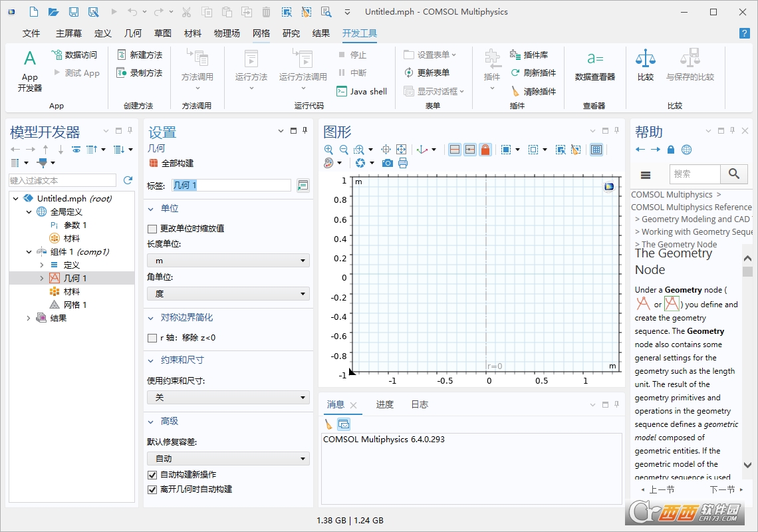Click 全部构建 build all icon

pyautogui.click(x=153, y=163)
